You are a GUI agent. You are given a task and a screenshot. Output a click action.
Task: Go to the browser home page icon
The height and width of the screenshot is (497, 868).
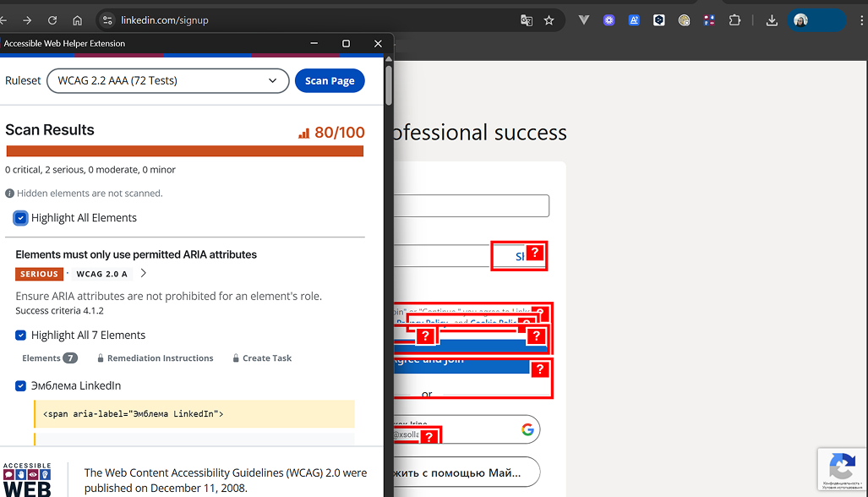(77, 20)
